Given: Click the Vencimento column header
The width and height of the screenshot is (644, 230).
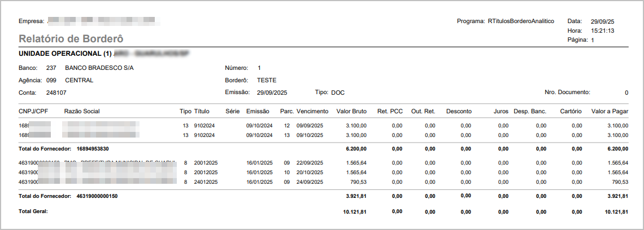Looking at the screenshot, I should click(313, 111).
